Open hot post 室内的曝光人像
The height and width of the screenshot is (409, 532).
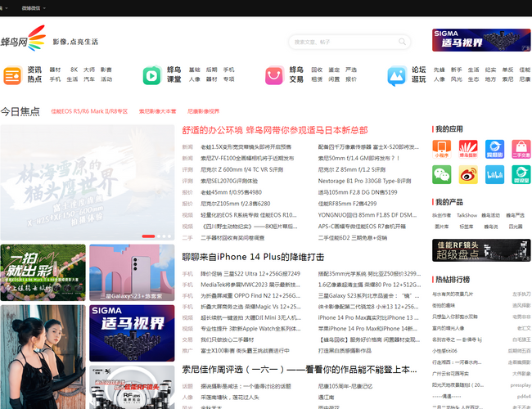(x=449, y=328)
